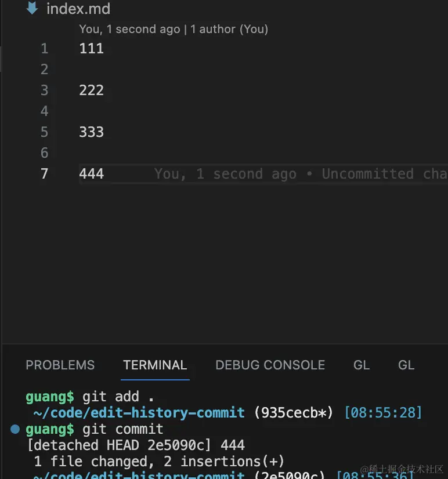Click the inline blame annotation 'Uncommitted changes'

(x=385, y=174)
